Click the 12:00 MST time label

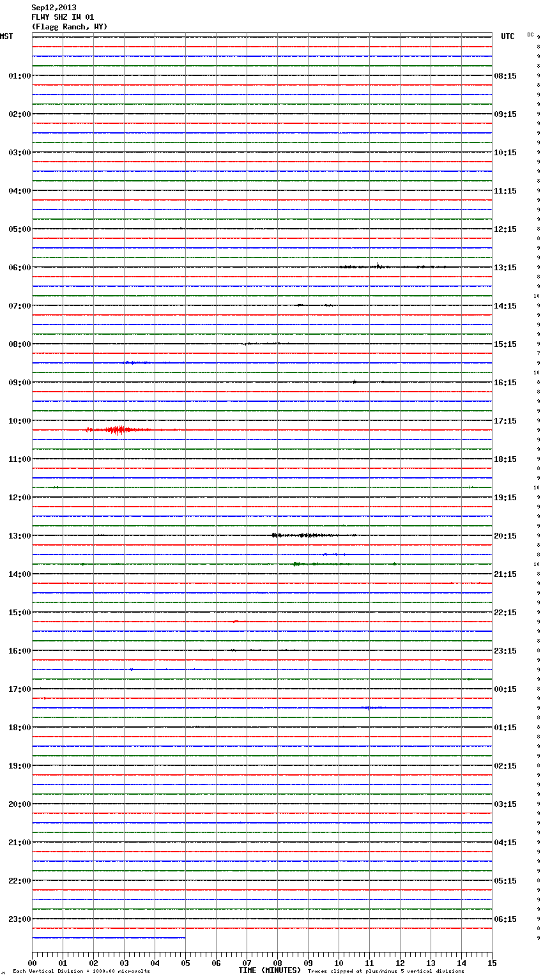tap(20, 498)
